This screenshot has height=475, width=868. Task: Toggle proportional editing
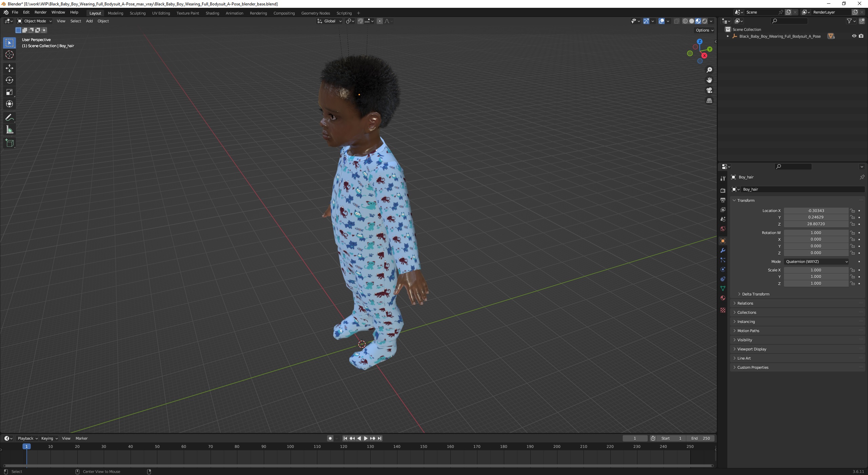pyautogui.click(x=380, y=21)
